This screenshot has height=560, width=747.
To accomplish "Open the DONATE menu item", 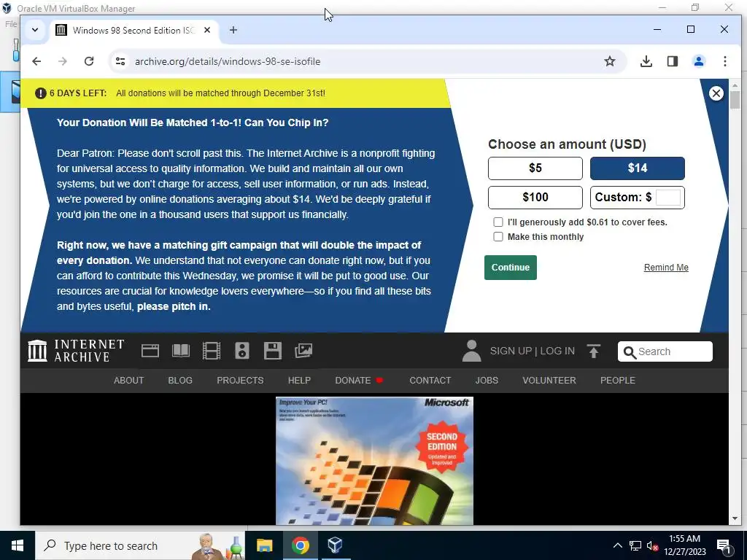I will point(353,381).
